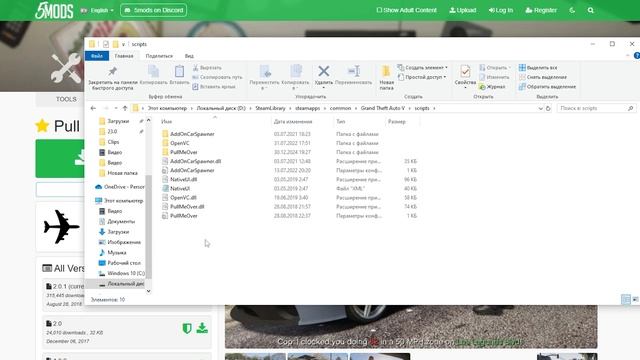The width and height of the screenshot is (640, 360).
Task: Click the Copy to folder icon
Action: click(296, 71)
